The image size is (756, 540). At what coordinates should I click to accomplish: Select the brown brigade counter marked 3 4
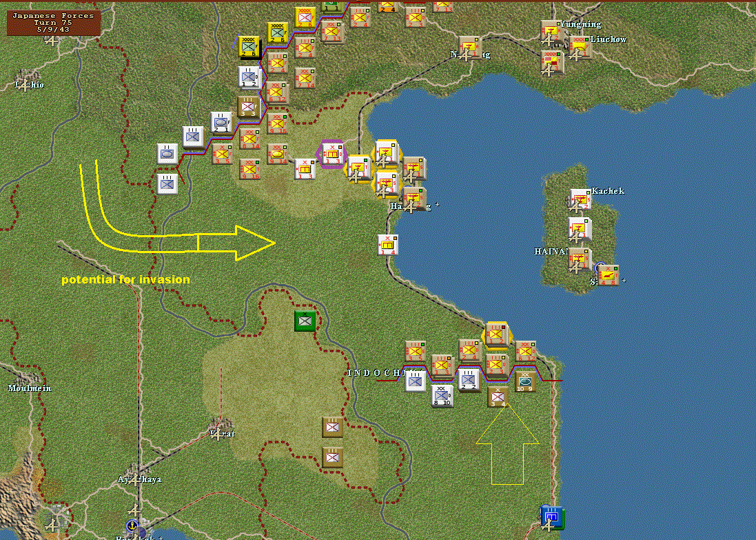click(x=498, y=396)
